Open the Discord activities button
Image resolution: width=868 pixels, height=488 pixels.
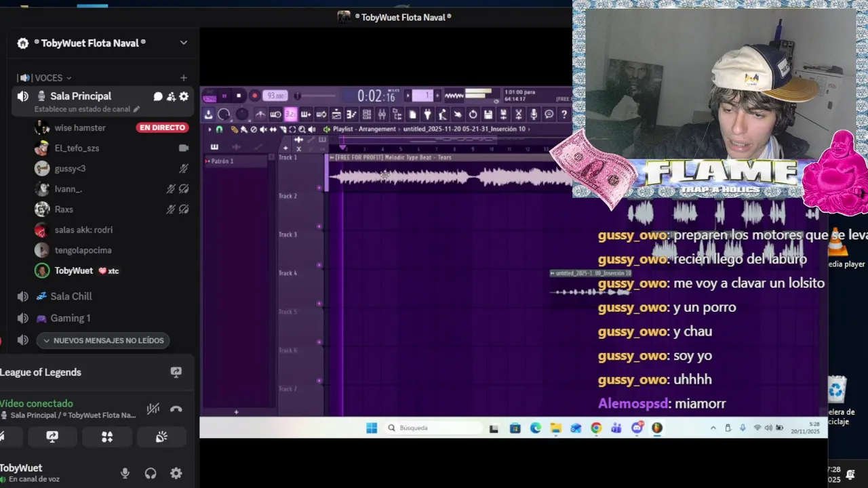click(x=107, y=437)
